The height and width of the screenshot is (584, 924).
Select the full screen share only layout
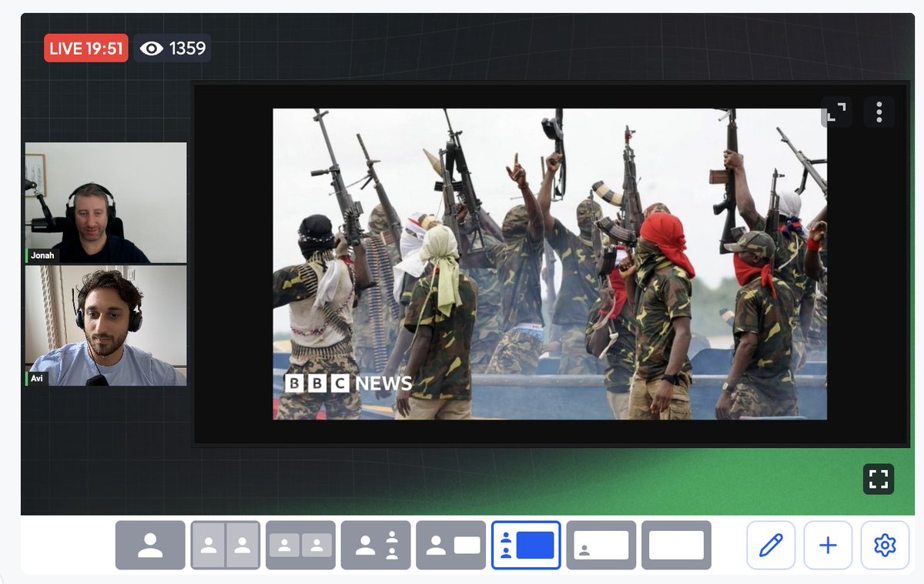pos(676,545)
